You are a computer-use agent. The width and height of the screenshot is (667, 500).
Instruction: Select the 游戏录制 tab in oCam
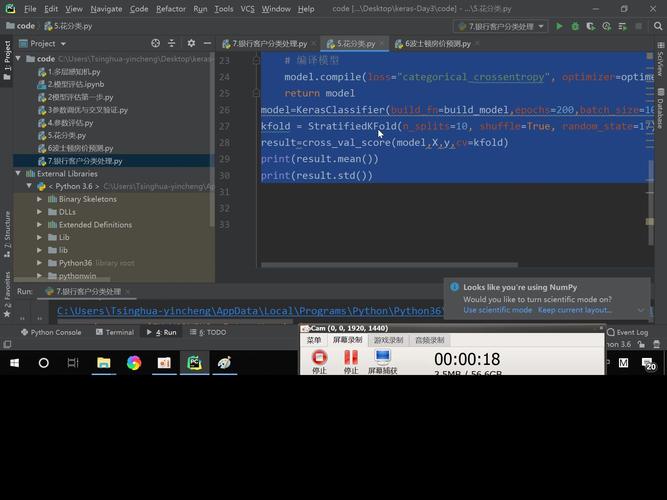(388, 340)
